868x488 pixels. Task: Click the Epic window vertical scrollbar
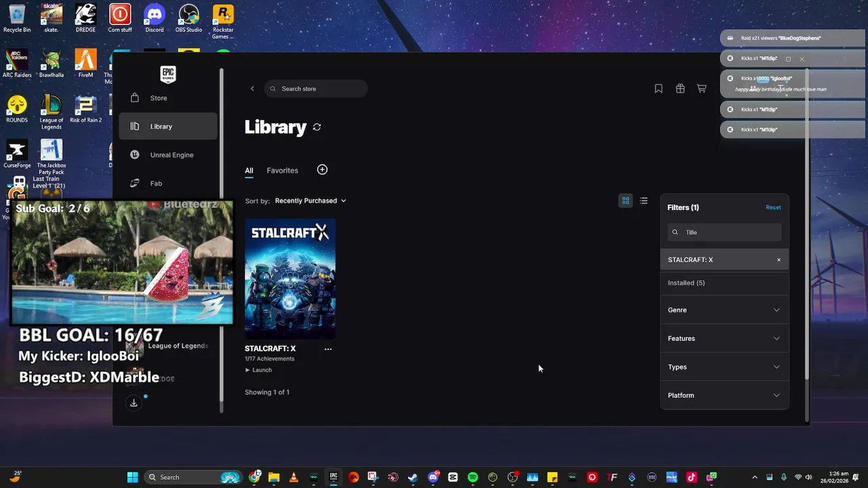tap(806, 224)
